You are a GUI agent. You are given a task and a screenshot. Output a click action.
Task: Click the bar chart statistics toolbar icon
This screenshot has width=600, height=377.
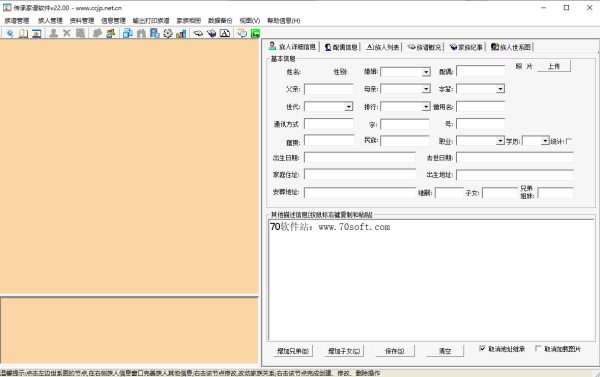click(x=181, y=34)
